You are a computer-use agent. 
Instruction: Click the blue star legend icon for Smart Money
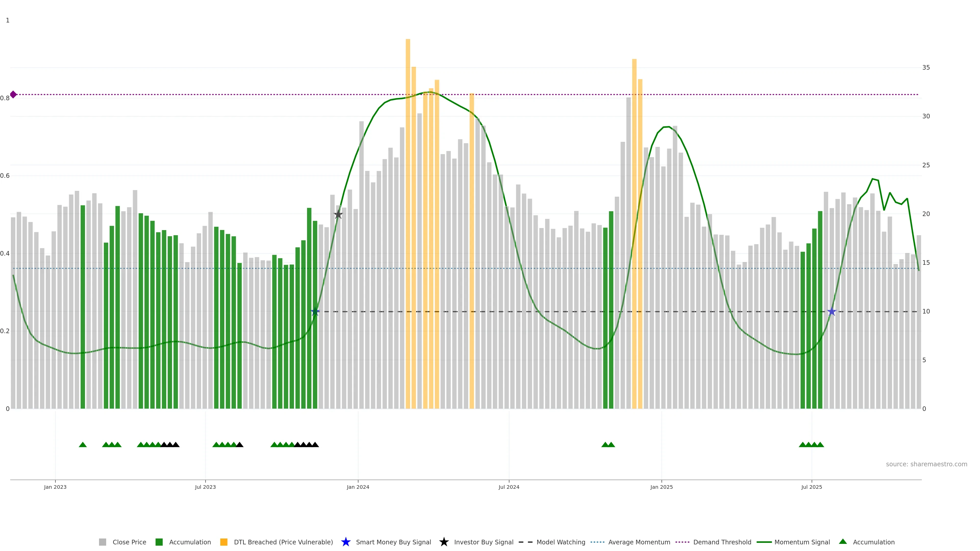click(x=346, y=542)
